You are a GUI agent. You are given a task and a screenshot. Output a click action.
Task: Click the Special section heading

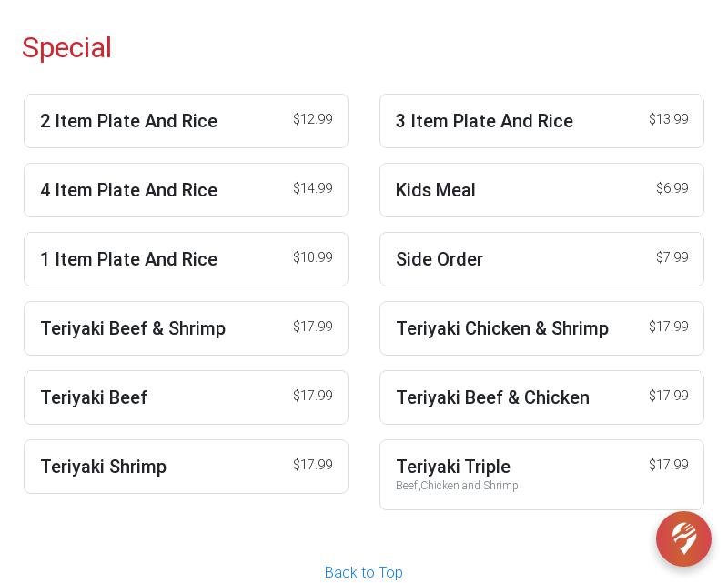click(x=66, y=47)
